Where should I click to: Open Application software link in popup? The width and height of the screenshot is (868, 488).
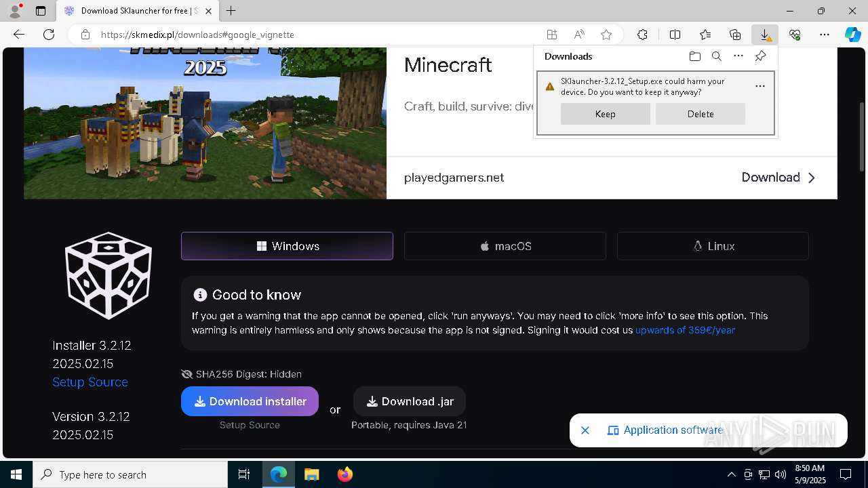pyautogui.click(x=665, y=430)
